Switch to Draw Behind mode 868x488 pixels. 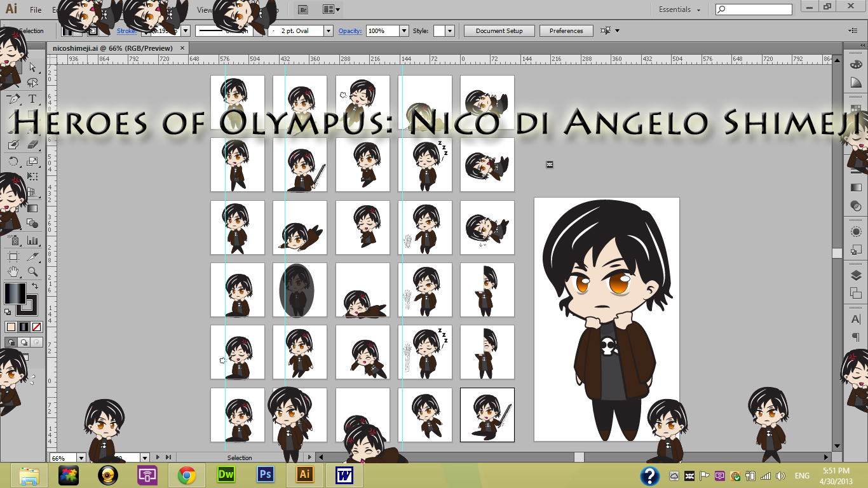[x=24, y=342]
